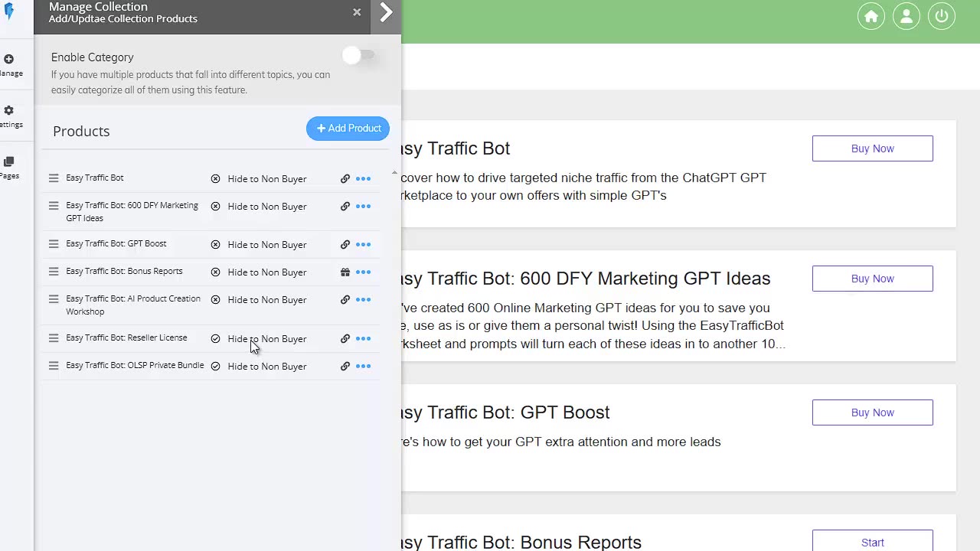Open more options for Bonus Reports row

click(x=363, y=272)
